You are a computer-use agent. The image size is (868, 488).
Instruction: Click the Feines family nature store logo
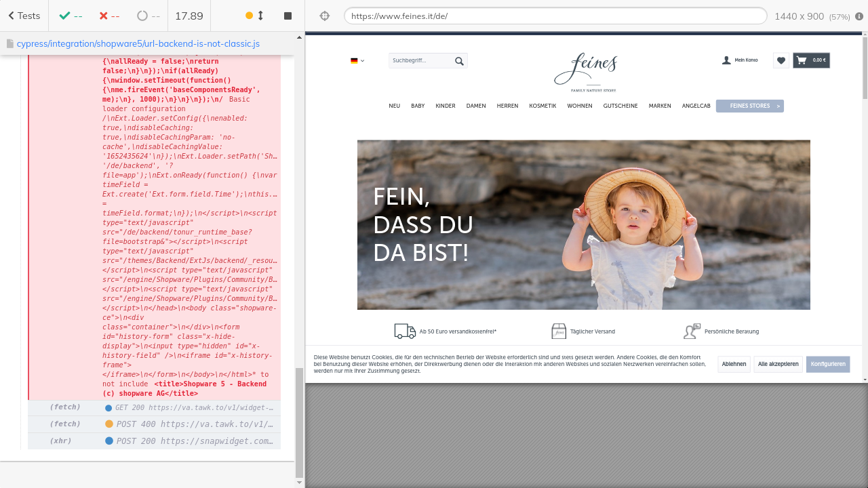(585, 72)
